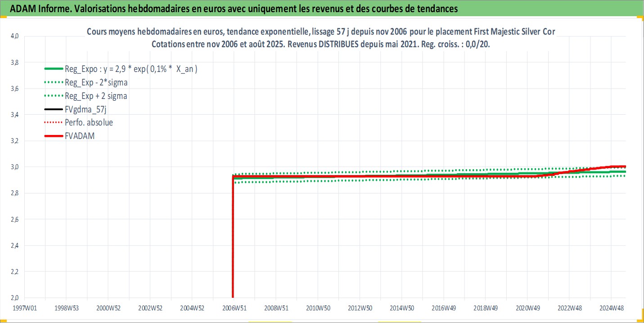This screenshot has width=644, height=323.
Task: Click the y-axis label 3,4
Action: pos(14,115)
